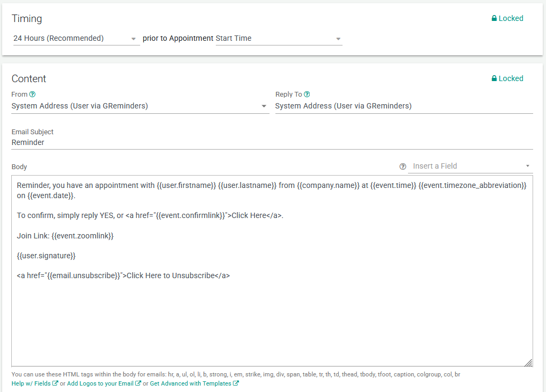Viewport: 546px width, 392px height.
Task: Open Get Advanced with Templates link
Action: tap(191, 383)
